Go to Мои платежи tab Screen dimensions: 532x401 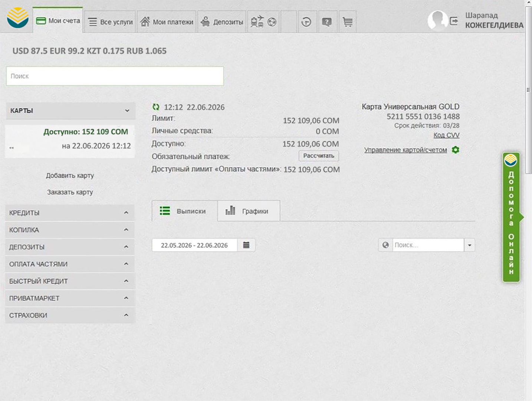pyautogui.click(x=167, y=22)
